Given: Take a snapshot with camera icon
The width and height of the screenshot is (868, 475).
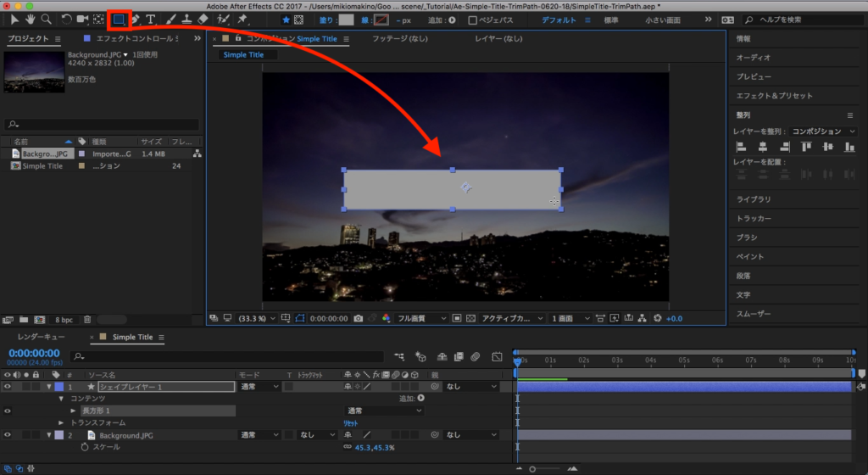Looking at the screenshot, I should (359, 318).
